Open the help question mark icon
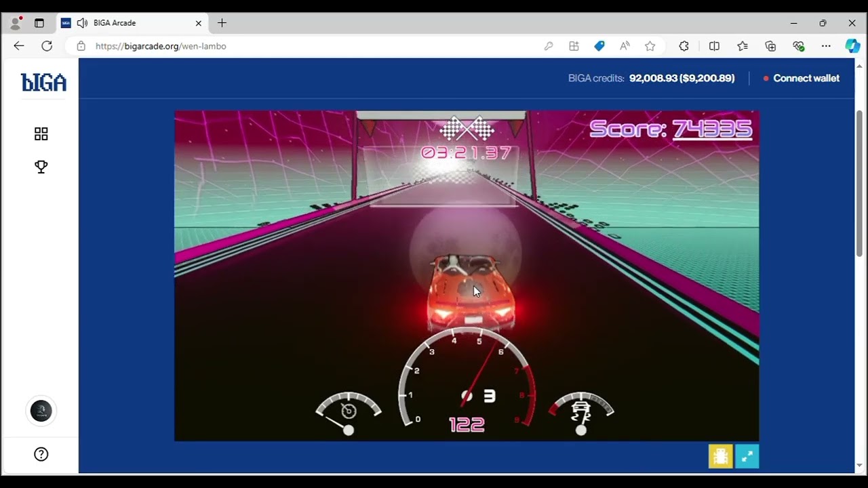Viewport: 868px width, 488px height. pyautogui.click(x=41, y=454)
